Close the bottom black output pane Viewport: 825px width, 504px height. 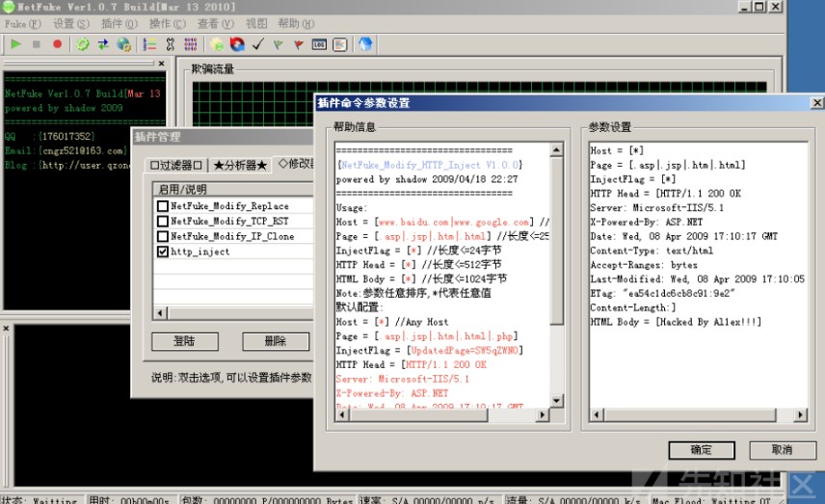6,329
